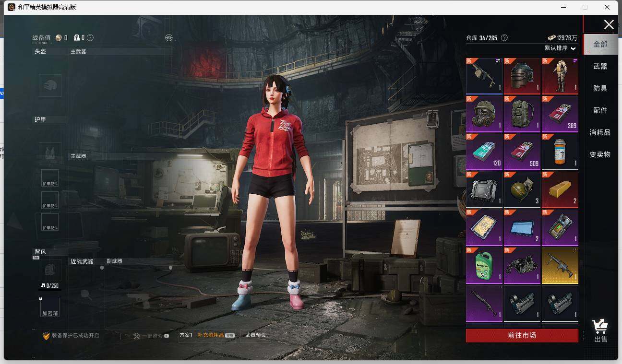Screen dimensions: 622x364
Task: Select the black mechanical parts item
Action: 522,265
